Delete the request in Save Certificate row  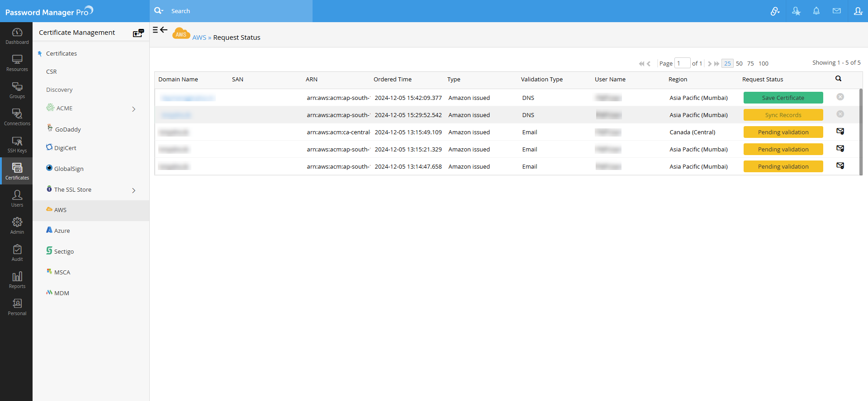tap(840, 97)
